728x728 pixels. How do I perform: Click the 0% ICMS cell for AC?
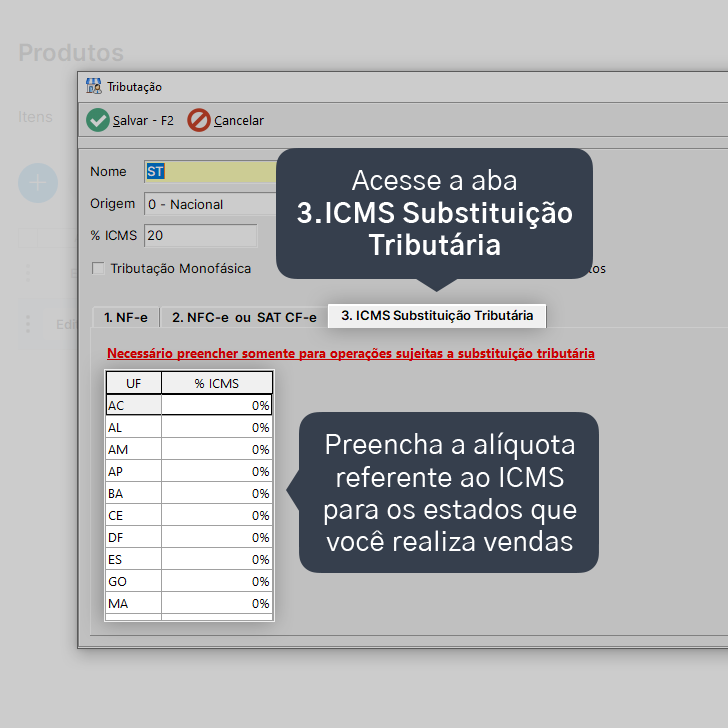click(217, 405)
